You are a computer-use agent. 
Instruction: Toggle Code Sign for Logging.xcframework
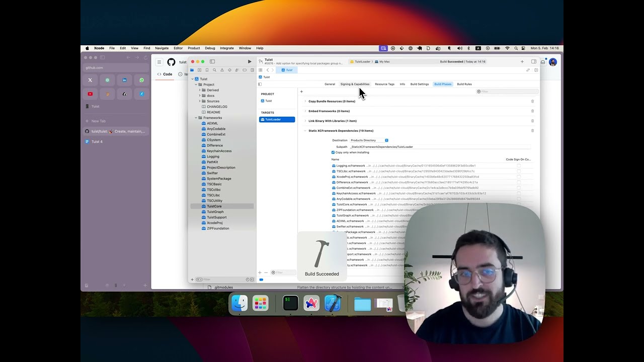pos(519,165)
